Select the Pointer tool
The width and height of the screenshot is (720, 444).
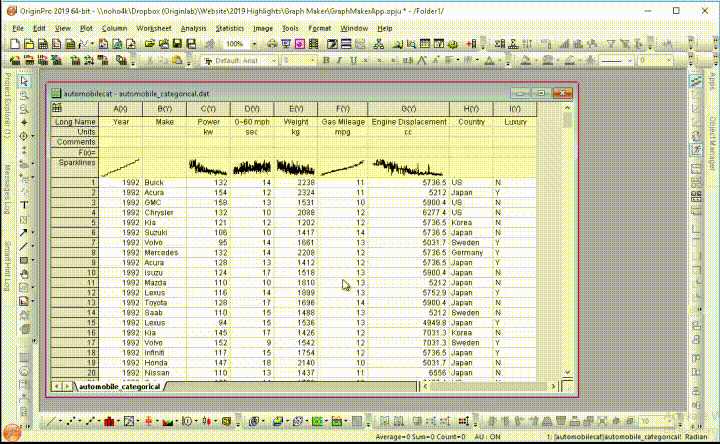24,81
